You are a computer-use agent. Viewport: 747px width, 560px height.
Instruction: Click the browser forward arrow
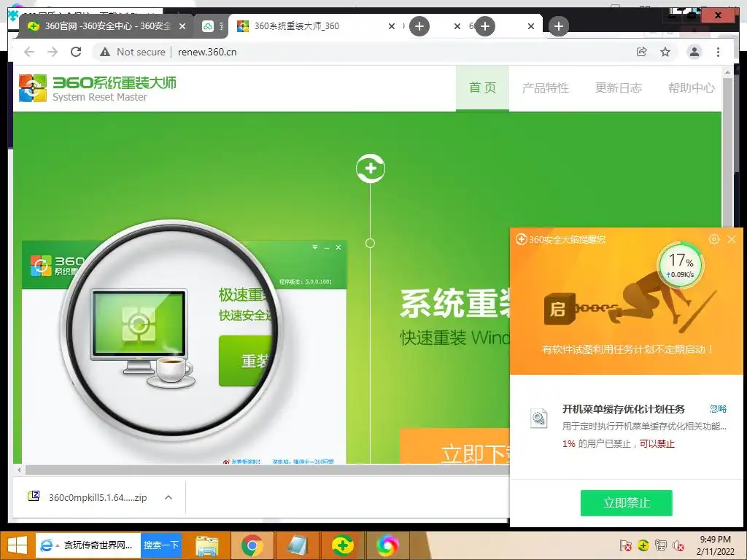coord(53,52)
